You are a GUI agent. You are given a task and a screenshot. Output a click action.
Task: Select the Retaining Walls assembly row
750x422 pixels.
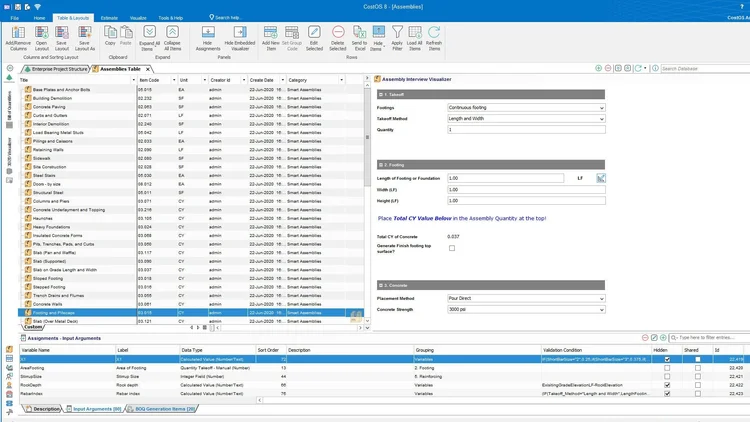(x=191, y=150)
